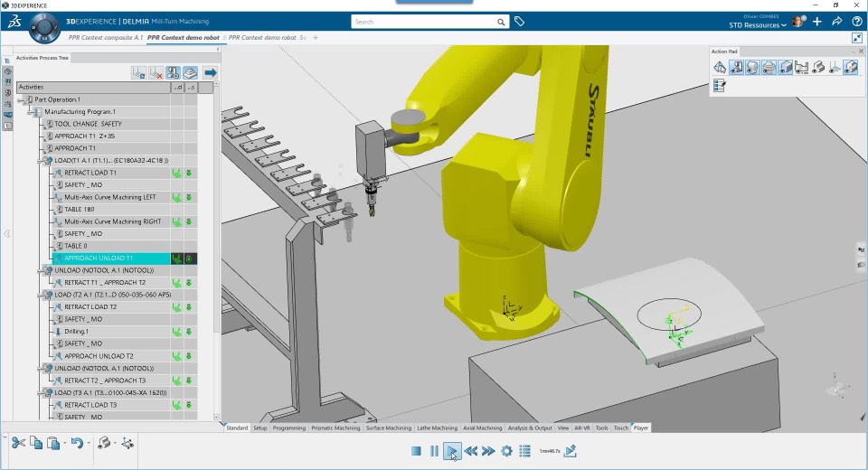Image resolution: width=868 pixels, height=470 pixels.
Task: Open STD Ressources dropdown
Action: (758, 25)
